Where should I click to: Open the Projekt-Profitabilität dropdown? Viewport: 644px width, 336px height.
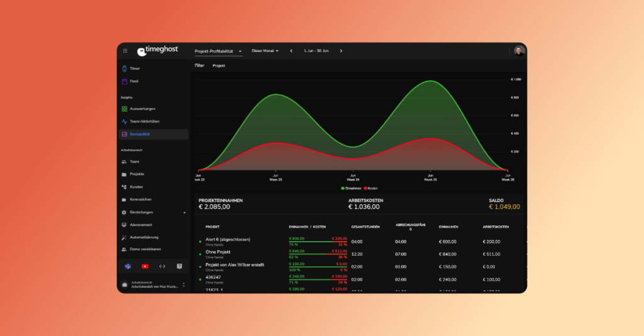(218, 51)
